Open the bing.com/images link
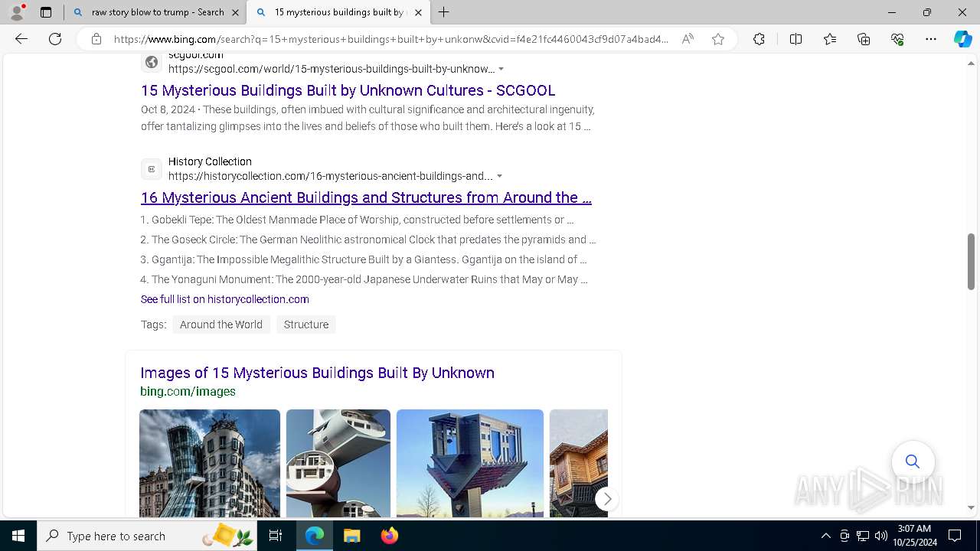980x551 pixels. pos(188,391)
